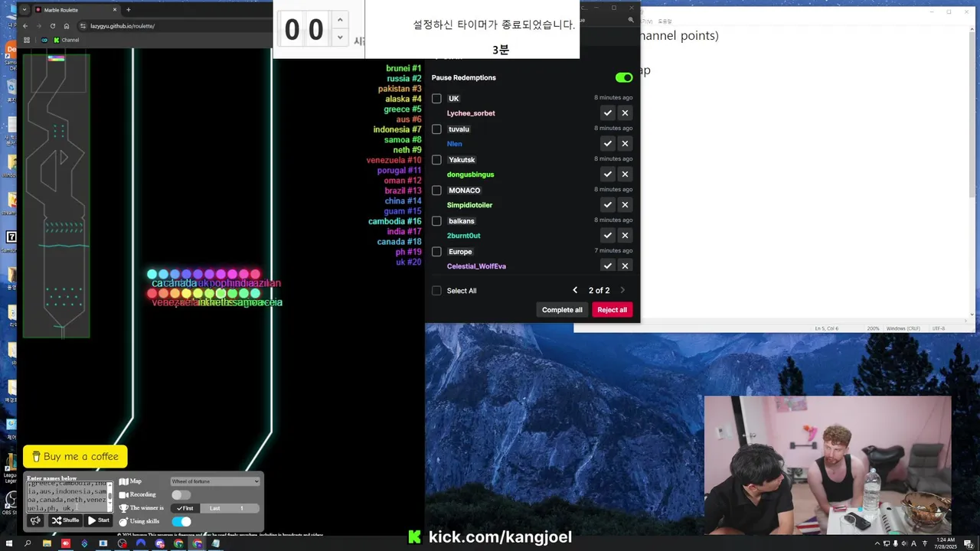This screenshot has height=551, width=980.
Task: Approve the MONACO redemption with checkmark
Action: coord(607,205)
